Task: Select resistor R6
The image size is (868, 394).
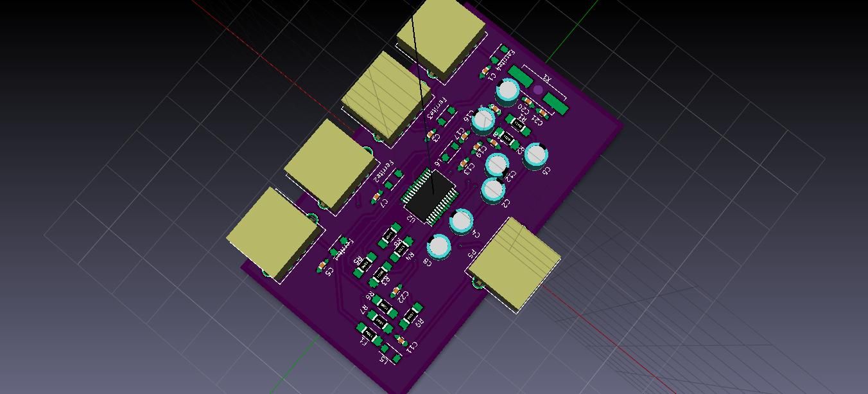Action: [383, 306]
